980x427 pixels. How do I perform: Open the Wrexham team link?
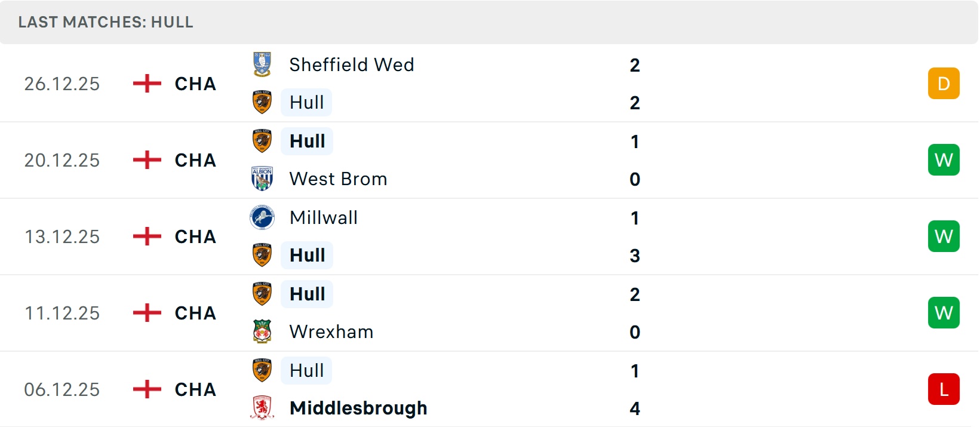click(x=331, y=331)
